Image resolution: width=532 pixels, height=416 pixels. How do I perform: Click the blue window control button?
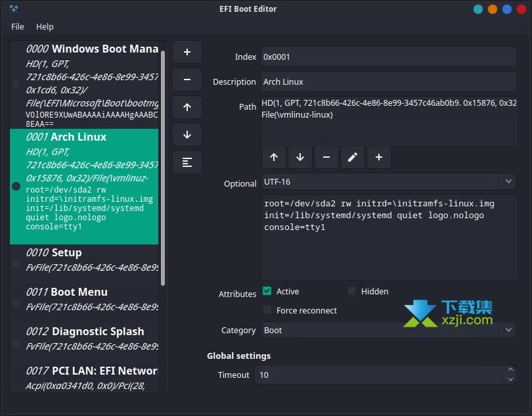pyautogui.click(x=507, y=9)
